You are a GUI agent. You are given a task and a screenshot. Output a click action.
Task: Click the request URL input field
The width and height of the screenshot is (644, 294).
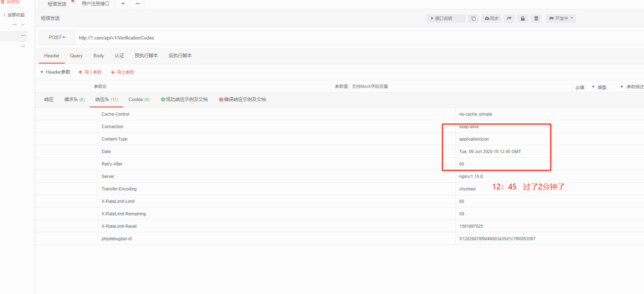[x=359, y=38]
